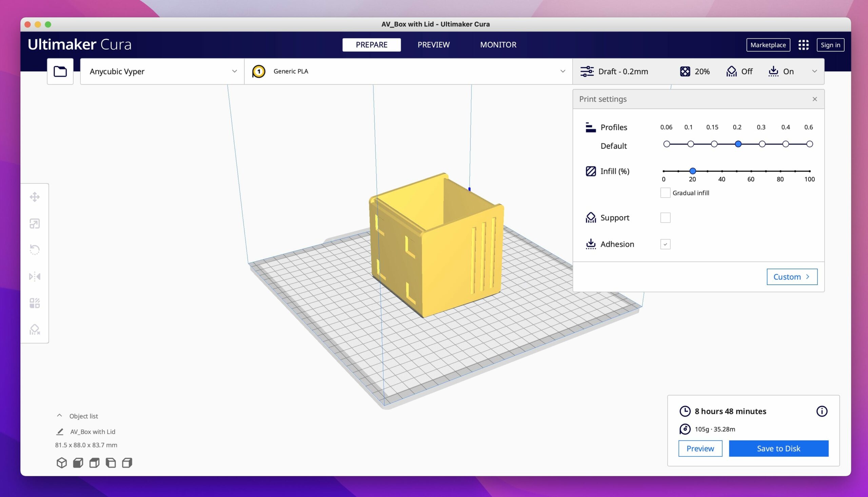Click the support Off icon in settings bar

(731, 71)
